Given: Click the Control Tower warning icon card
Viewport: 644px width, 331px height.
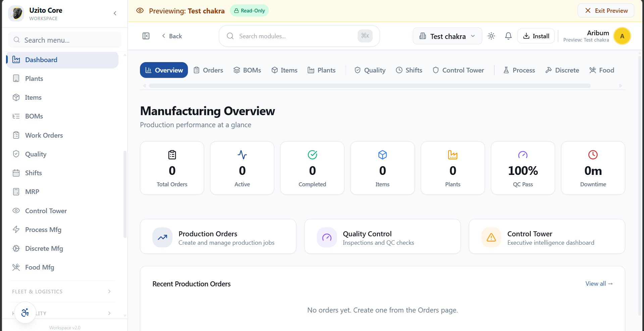Looking at the screenshot, I should pyautogui.click(x=491, y=237).
